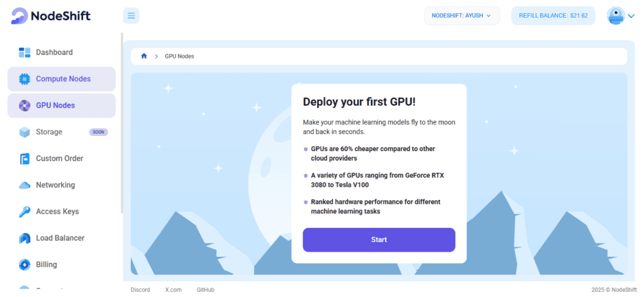Click the 'A variety of GPUs ranging' bullet text
This screenshot has width=644, height=297.
coord(377,180)
